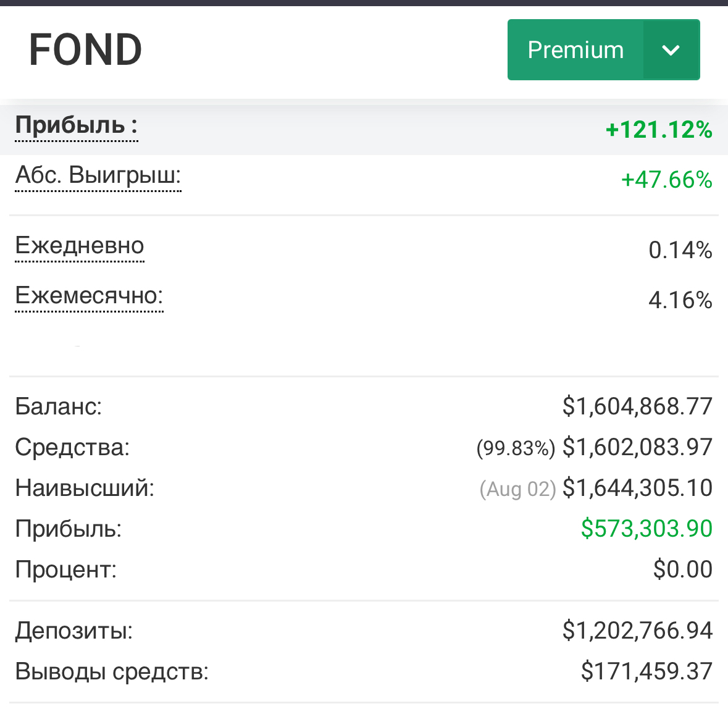This screenshot has width=728, height=722.
Task: Click the (Aug 02) highest date
Action: 517,489
